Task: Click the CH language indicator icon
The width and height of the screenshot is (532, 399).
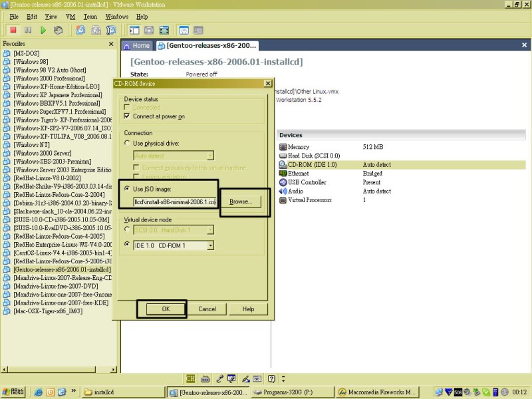Action: click(x=190, y=378)
